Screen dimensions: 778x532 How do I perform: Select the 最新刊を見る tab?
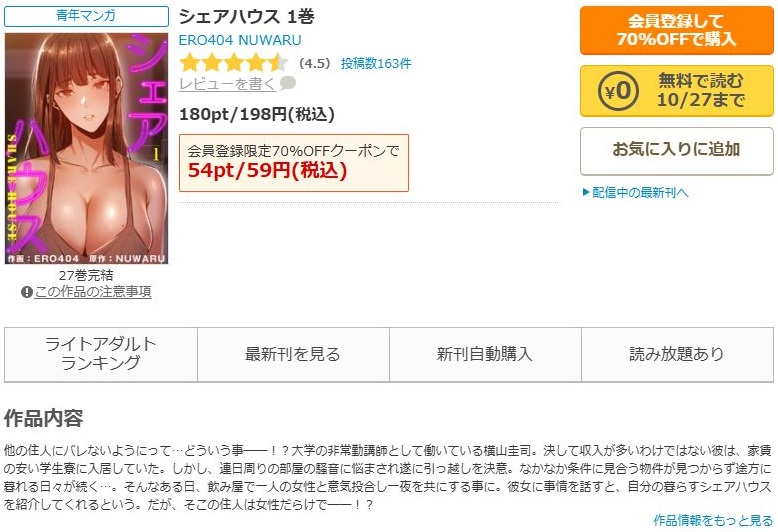293,354
